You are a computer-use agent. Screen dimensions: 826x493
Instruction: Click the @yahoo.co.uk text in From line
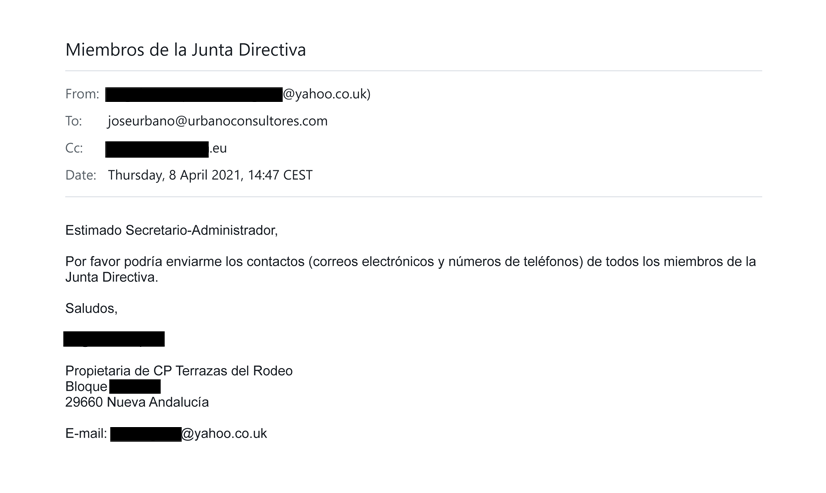pos(326,94)
